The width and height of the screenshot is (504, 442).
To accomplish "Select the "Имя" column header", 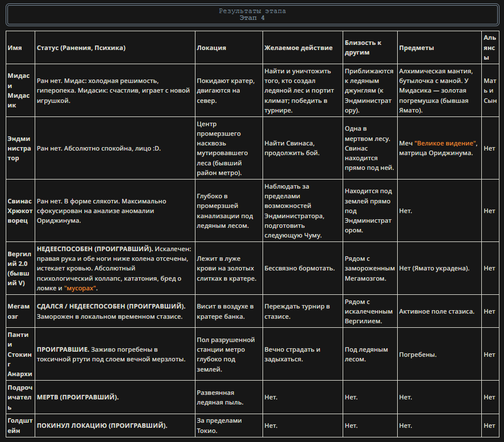I will pyautogui.click(x=15, y=48).
